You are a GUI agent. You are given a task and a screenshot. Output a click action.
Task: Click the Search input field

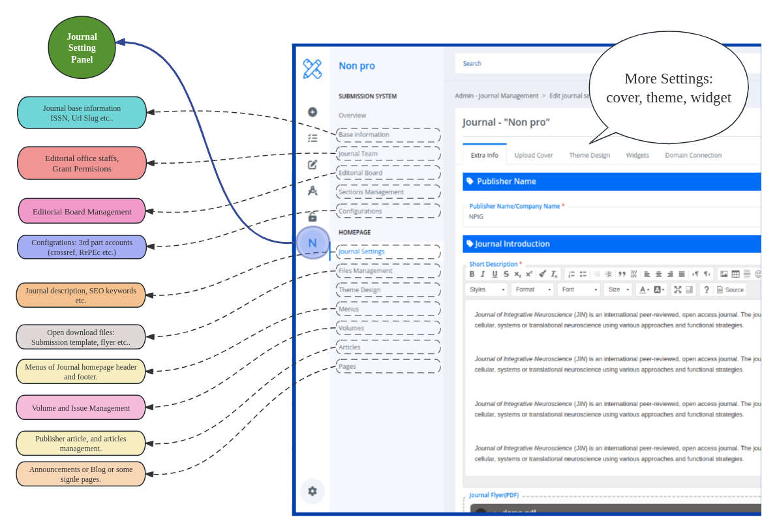522,63
